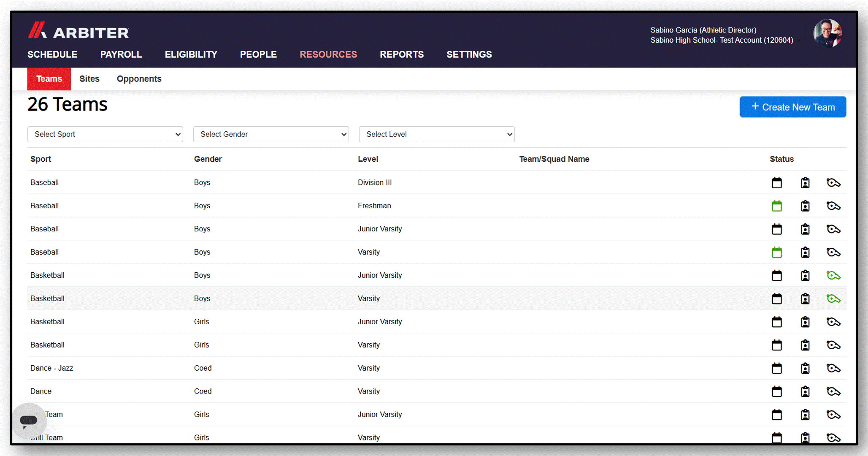Open roster clipboard for Dance - Jazz row
The image size is (868, 456).
pyautogui.click(x=805, y=368)
